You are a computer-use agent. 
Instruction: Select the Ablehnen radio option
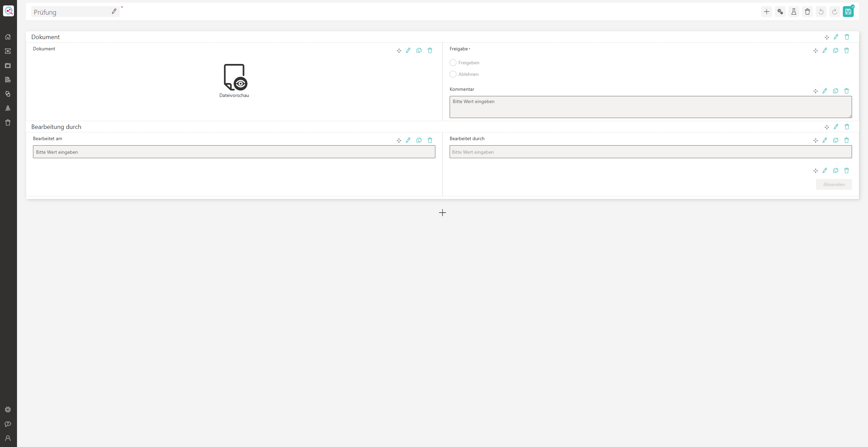click(x=453, y=74)
